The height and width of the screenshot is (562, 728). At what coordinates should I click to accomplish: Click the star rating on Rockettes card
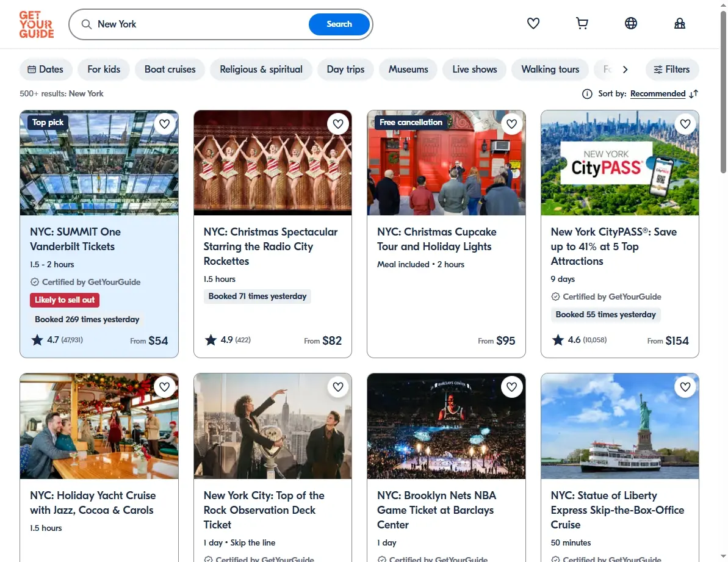click(x=228, y=340)
